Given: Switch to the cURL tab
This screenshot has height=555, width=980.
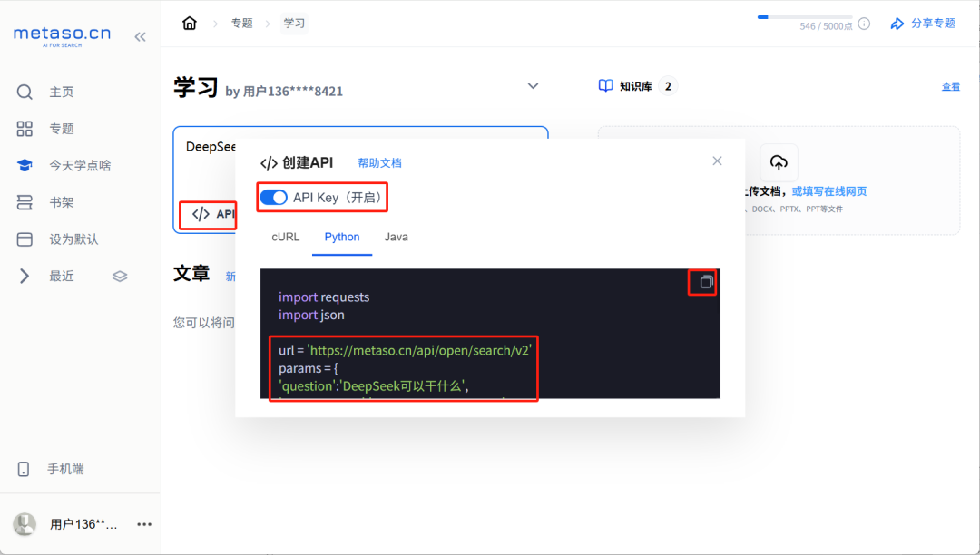Looking at the screenshot, I should [286, 237].
